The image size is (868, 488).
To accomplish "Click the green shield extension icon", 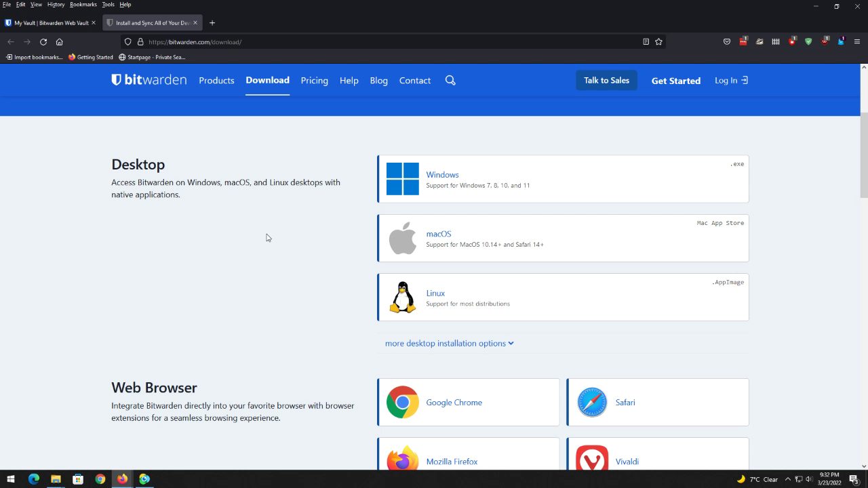I will pyautogui.click(x=808, y=42).
